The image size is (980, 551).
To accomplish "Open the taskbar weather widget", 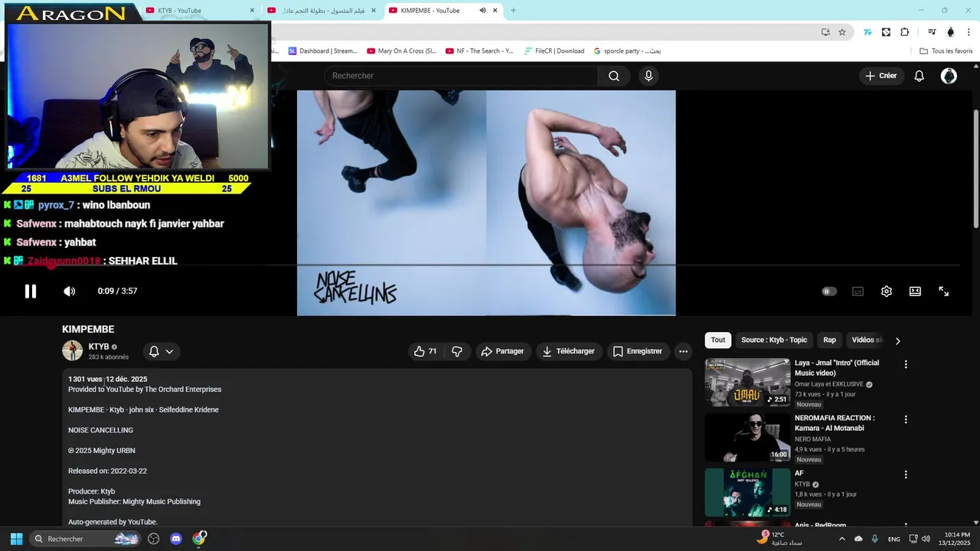I will click(x=779, y=539).
